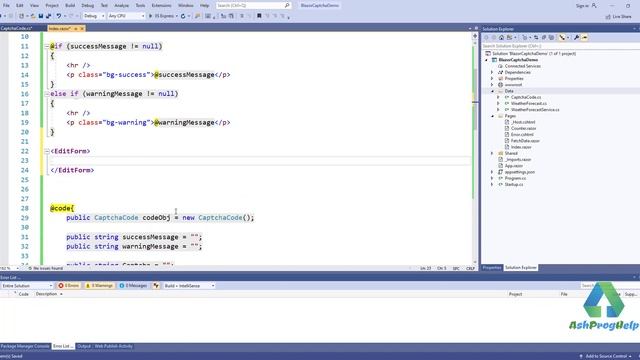The height and width of the screenshot is (360, 640).
Task: Toggle the 0 Errors filter
Action: (69, 286)
